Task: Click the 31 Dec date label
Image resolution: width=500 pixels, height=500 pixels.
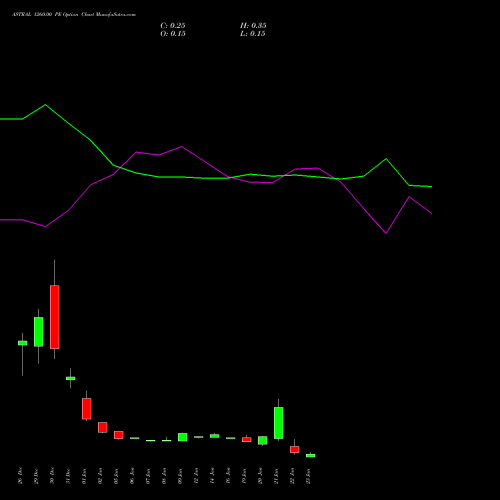Action: pyautogui.click(x=68, y=476)
